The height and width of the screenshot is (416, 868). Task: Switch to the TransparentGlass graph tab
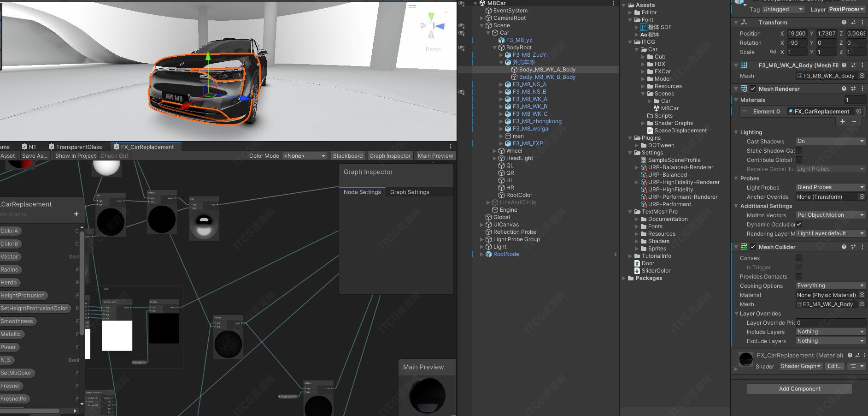(79, 147)
